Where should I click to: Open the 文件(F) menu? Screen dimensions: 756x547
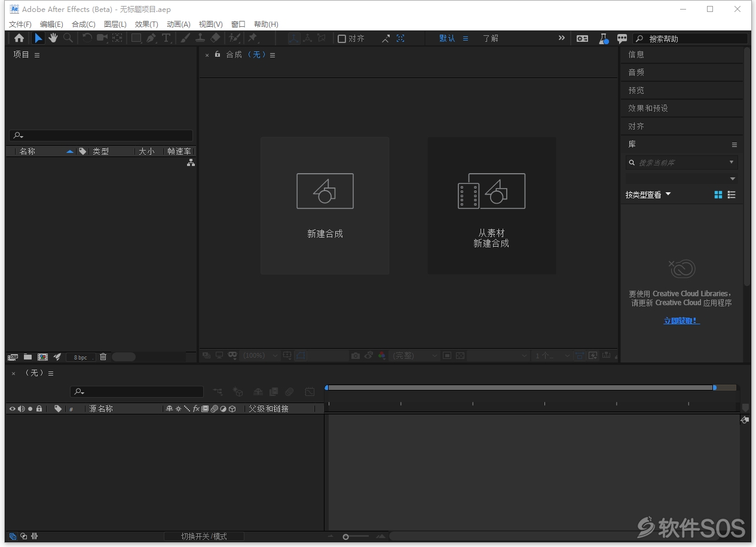20,24
